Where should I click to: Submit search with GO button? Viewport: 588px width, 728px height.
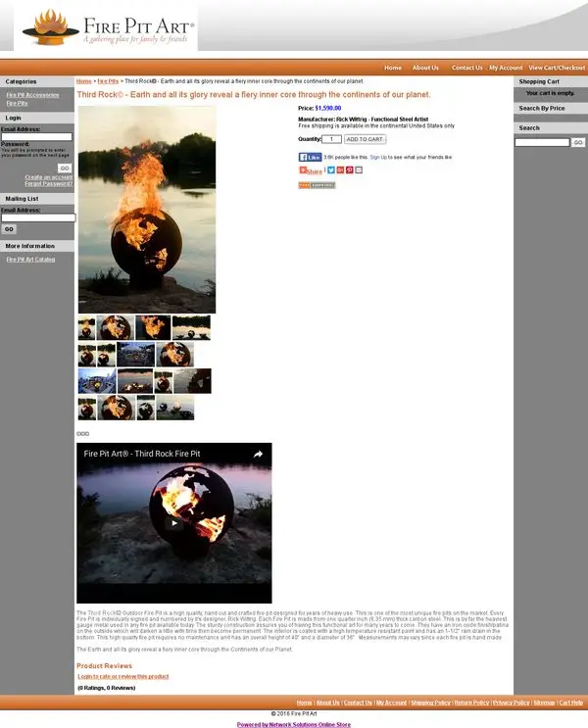point(578,142)
